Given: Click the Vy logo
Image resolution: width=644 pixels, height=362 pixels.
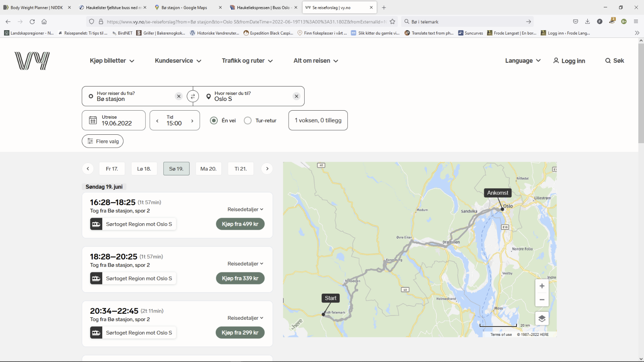Looking at the screenshot, I should [x=32, y=61].
